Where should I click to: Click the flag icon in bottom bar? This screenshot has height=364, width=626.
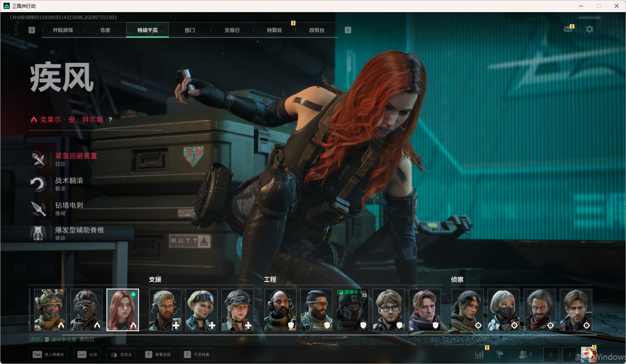[x=499, y=355]
